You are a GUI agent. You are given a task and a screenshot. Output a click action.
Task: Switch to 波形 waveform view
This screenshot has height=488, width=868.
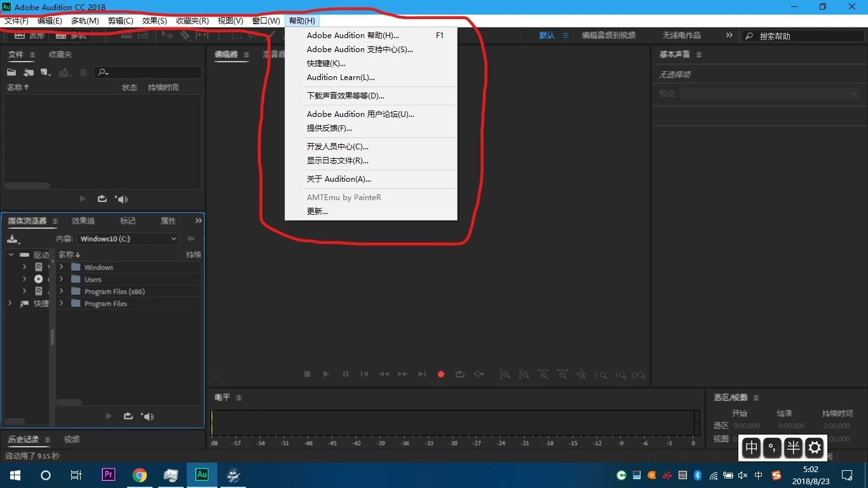coord(30,36)
